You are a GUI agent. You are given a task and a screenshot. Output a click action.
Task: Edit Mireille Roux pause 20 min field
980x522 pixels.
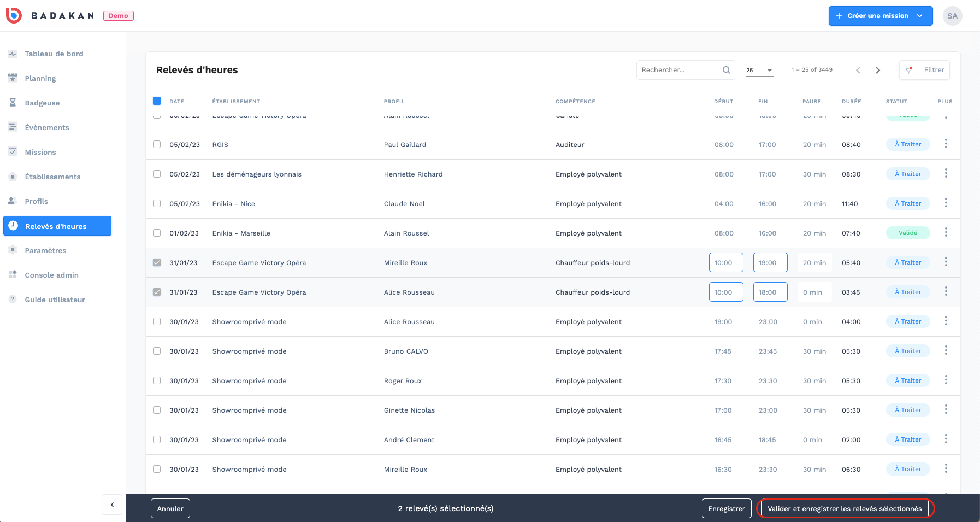(x=814, y=262)
